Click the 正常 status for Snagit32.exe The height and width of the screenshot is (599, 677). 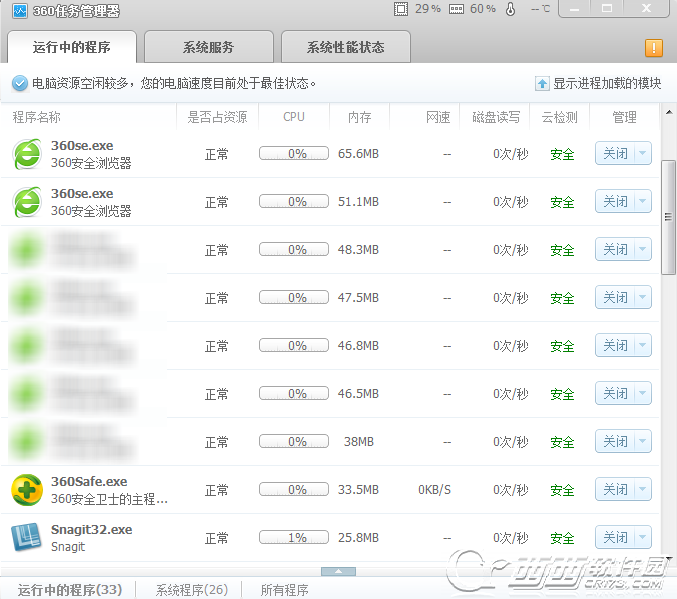pos(216,538)
